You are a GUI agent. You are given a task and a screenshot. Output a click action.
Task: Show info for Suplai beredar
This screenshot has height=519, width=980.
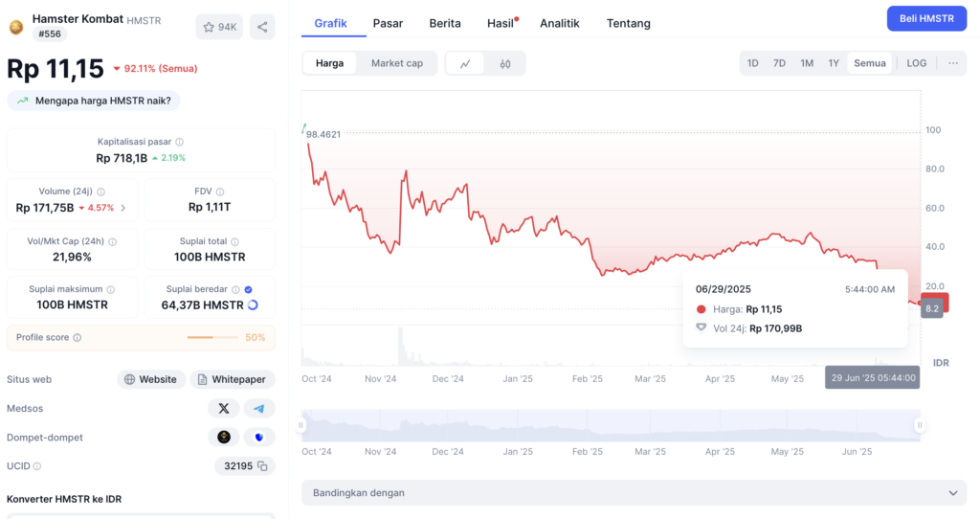click(235, 289)
